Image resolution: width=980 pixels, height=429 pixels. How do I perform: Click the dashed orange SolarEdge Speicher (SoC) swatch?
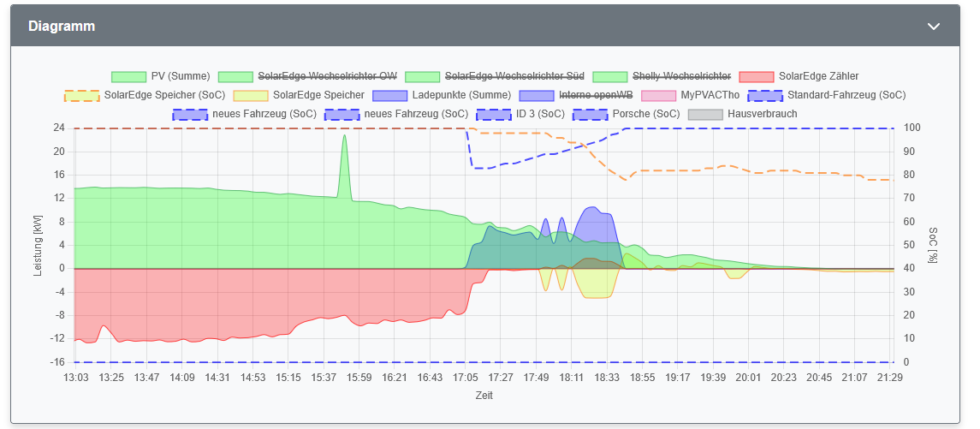[82, 95]
